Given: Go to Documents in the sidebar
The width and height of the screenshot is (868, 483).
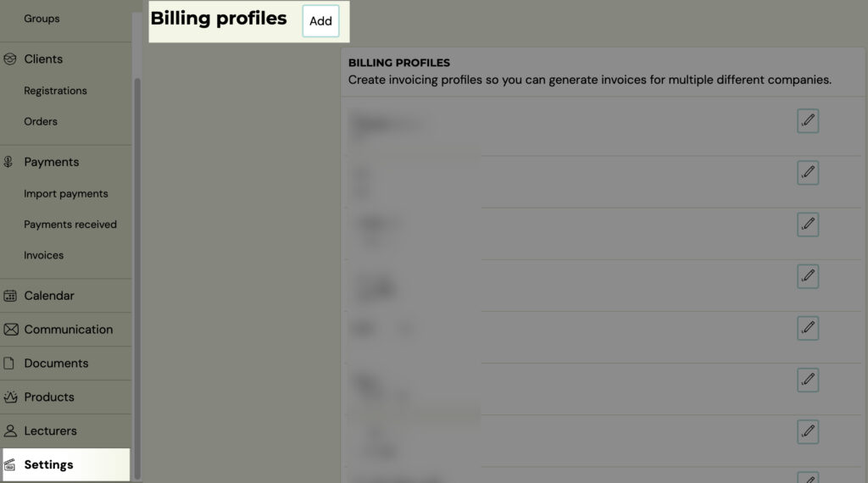Looking at the screenshot, I should 66,363.
